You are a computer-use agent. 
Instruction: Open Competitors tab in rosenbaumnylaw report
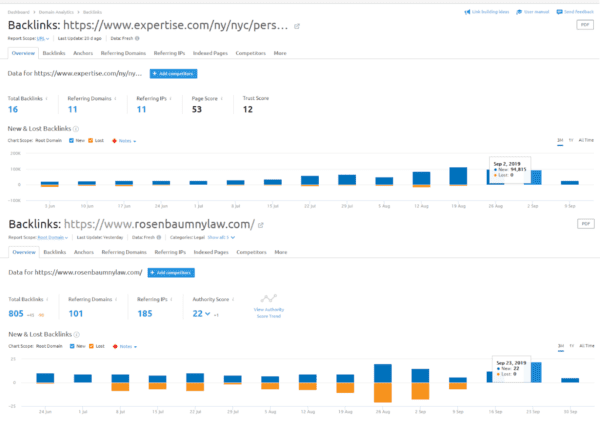pos(251,252)
